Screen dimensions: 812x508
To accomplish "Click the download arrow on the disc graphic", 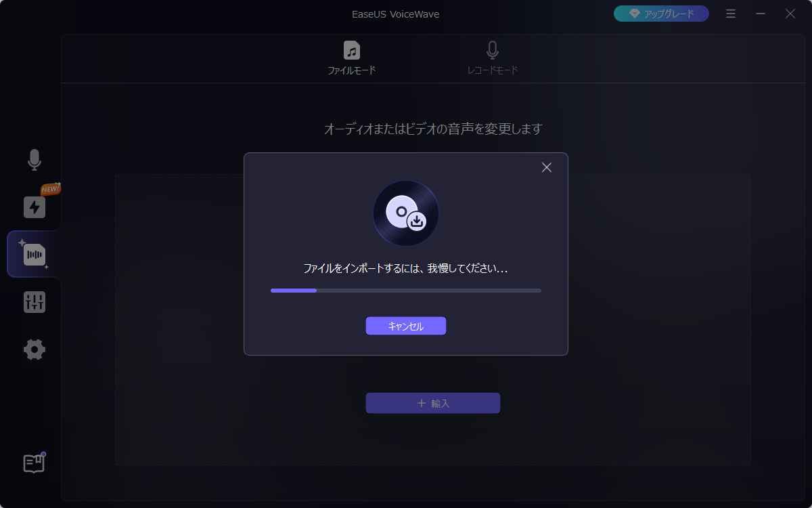I will point(418,220).
